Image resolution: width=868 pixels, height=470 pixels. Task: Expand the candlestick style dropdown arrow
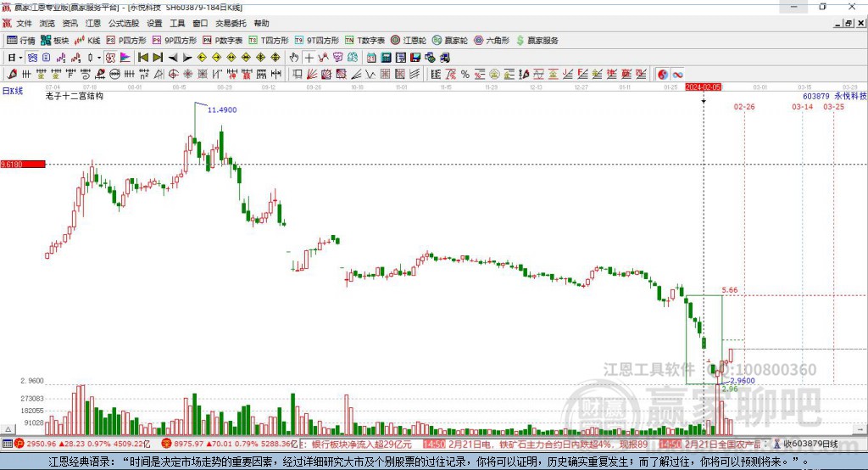click(99, 58)
